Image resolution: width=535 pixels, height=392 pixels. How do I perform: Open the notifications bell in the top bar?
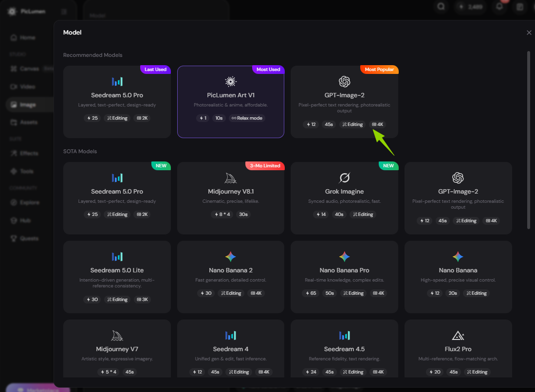coord(499,6)
